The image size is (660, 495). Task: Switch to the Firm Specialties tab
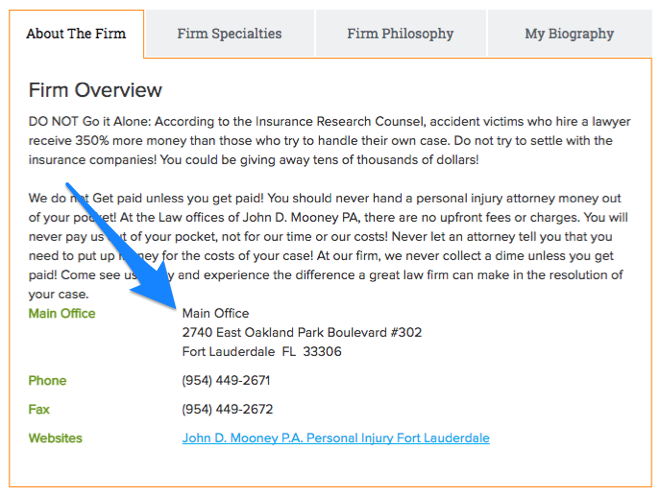pos(229,34)
